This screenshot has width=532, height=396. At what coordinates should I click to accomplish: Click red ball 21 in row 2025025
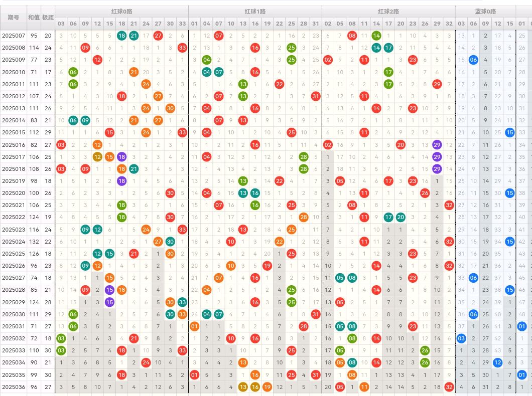click(134, 253)
